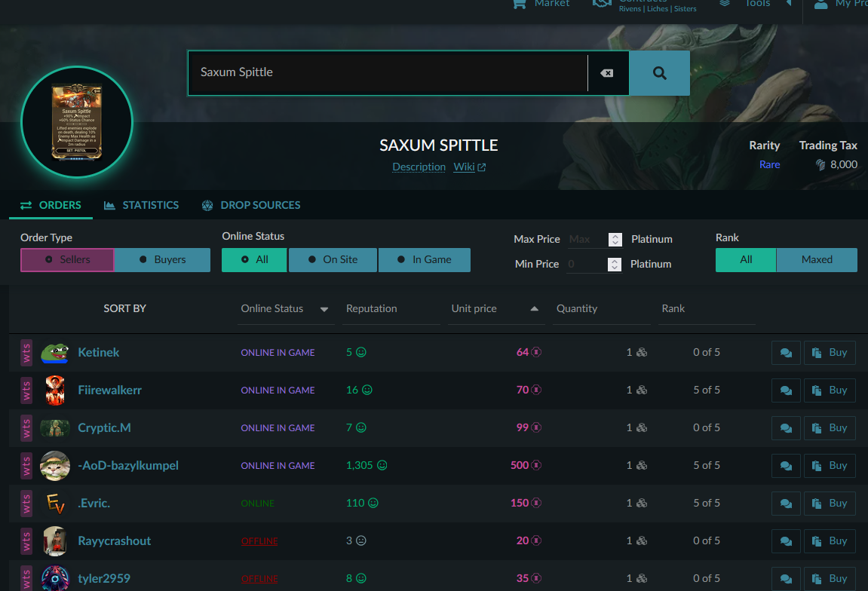Select the Maxed rank filter
The image size is (868, 591).
tap(817, 259)
